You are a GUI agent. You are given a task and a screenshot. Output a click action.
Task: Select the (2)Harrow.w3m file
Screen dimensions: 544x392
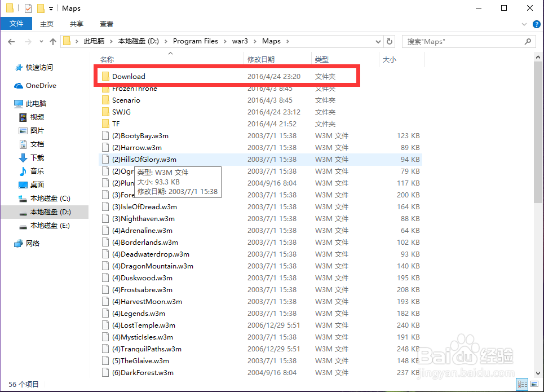tap(260, 148)
